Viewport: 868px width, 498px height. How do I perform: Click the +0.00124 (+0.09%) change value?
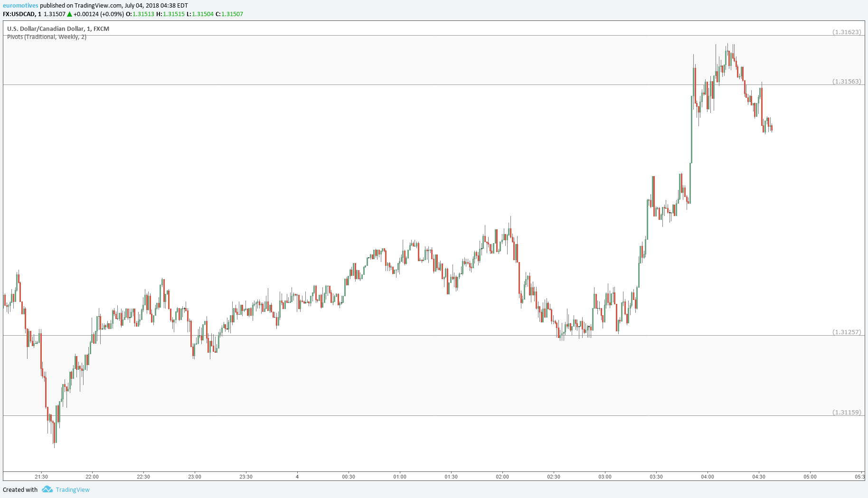point(99,14)
